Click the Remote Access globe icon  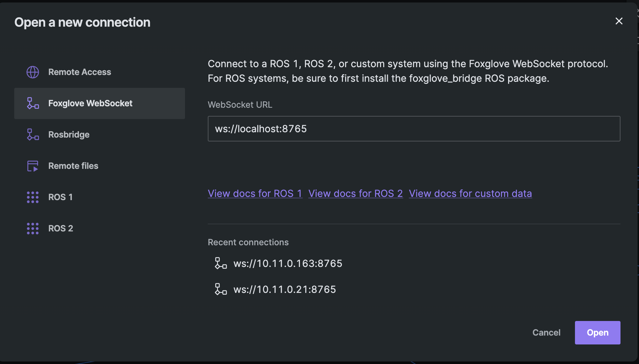(x=33, y=72)
